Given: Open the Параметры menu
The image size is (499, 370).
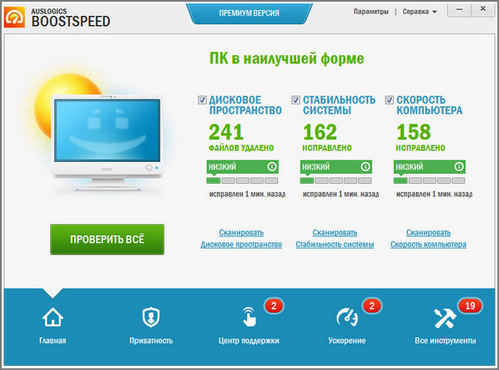Looking at the screenshot, I should pos(371,12).
